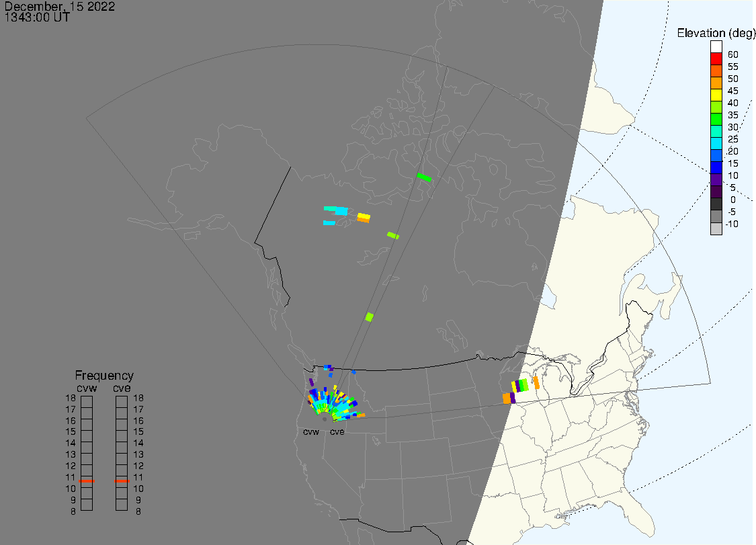Pick the blue swatch between 15 and 10
756x545 pixels.
coord(716,167)
